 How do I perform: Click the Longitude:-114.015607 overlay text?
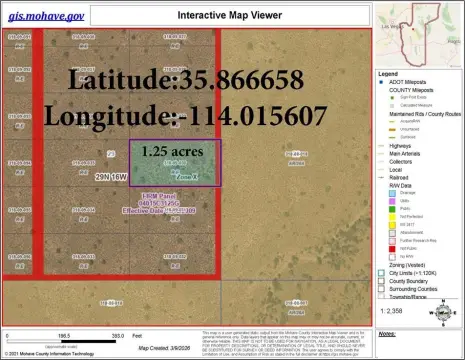pos(185,115)
